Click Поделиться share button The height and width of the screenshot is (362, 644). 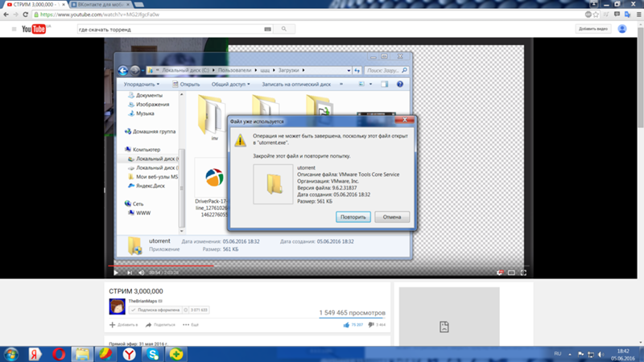click(x=160, y=325)
